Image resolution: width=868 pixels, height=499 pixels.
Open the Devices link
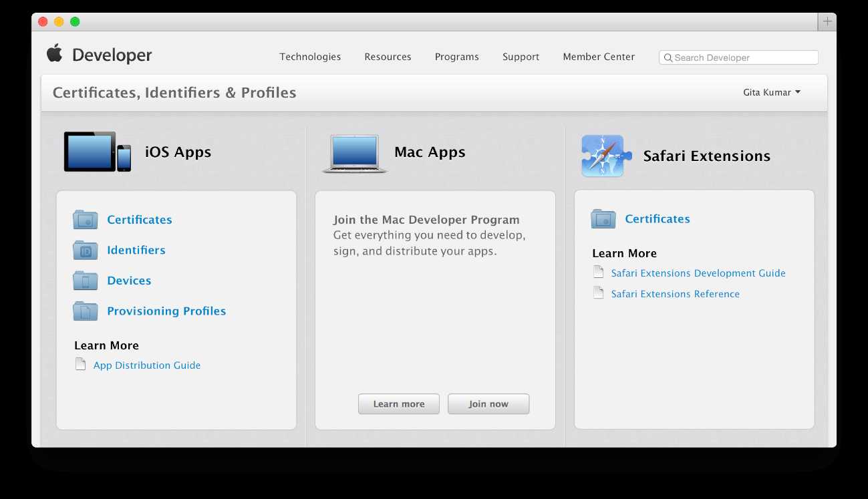pos(129,281)
